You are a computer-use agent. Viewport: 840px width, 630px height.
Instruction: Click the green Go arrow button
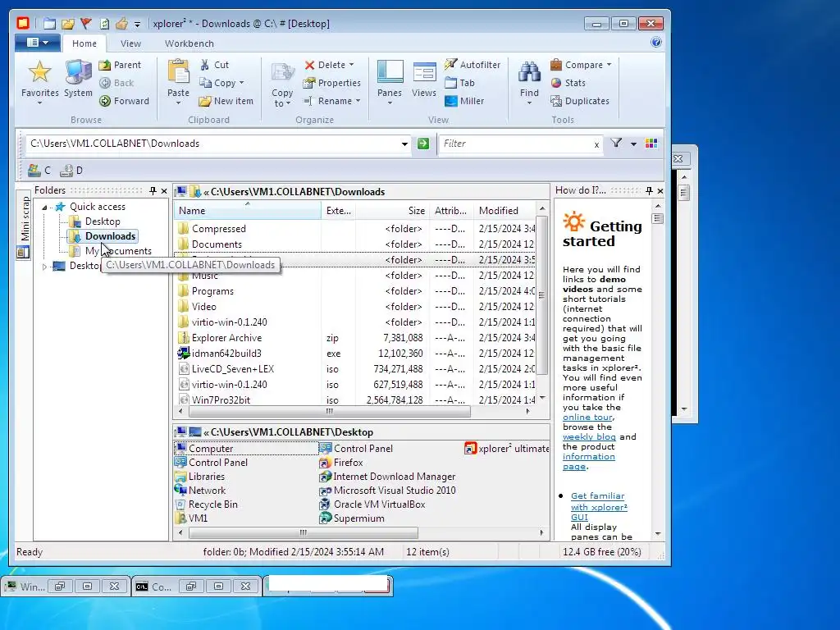(x=423, y=144)
